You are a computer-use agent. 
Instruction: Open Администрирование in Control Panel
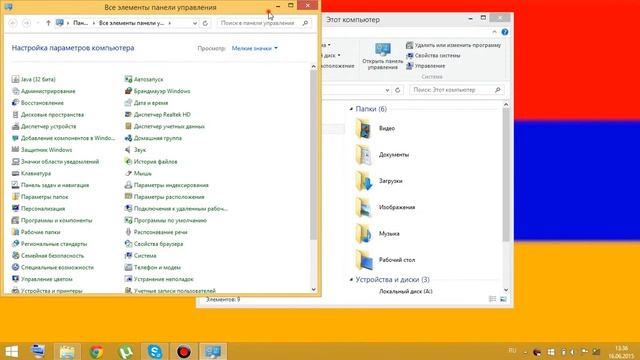[x=43, y=91]
